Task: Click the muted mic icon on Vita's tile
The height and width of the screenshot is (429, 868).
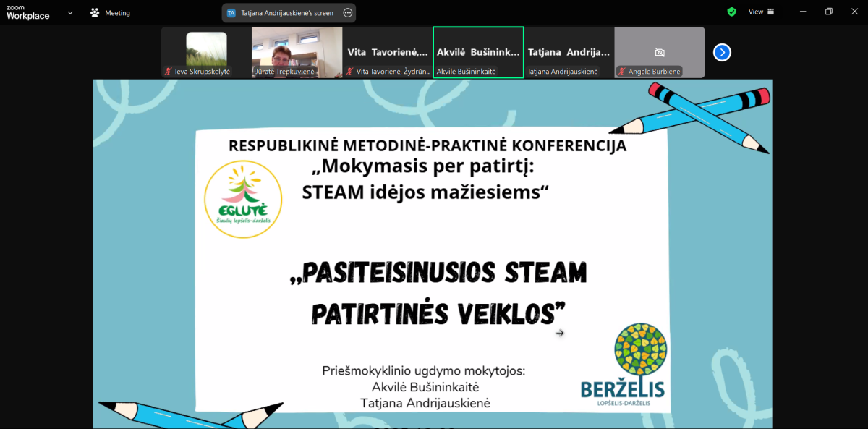Action: (x=350, y=72)
